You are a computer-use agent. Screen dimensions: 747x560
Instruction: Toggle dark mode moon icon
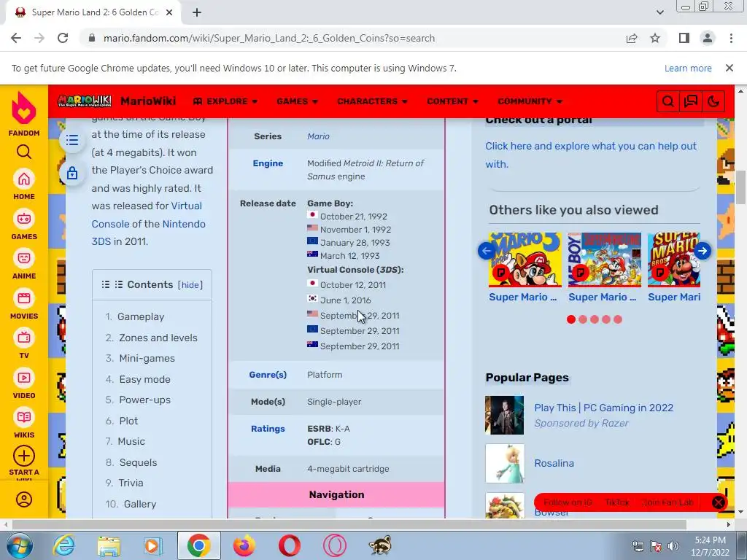tap(713, 101)
